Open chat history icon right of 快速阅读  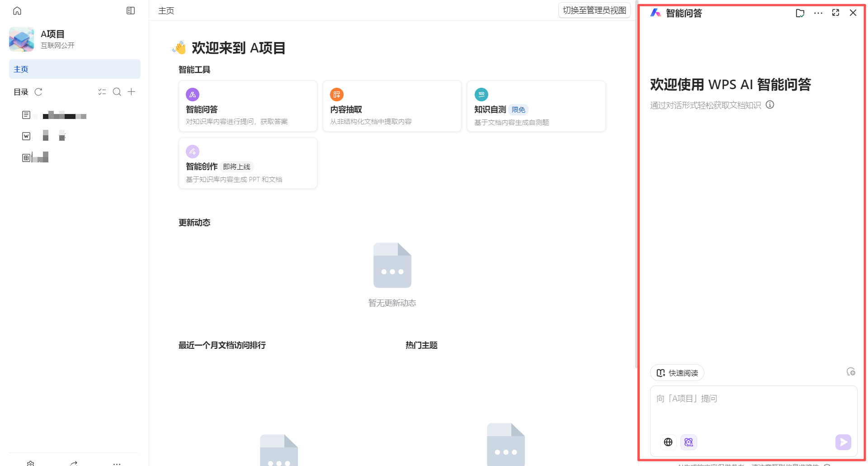[x=851, y=372]
